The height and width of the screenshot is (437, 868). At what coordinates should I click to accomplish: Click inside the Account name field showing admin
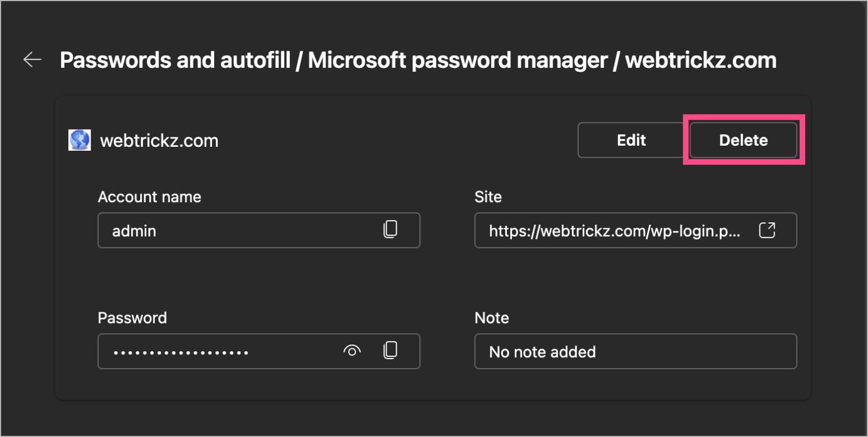pyautogui.click(x=226, y=230)
